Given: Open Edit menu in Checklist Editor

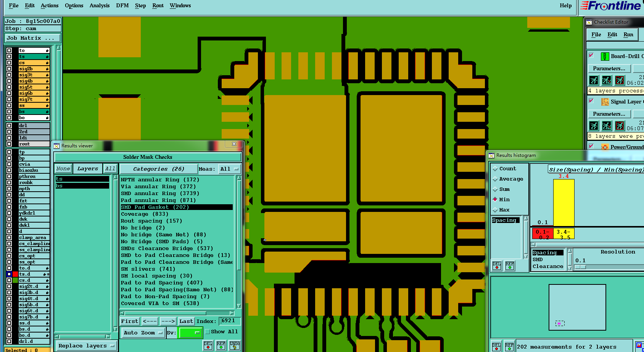Looking at the screenshot, I should click(x=612, y=35).
